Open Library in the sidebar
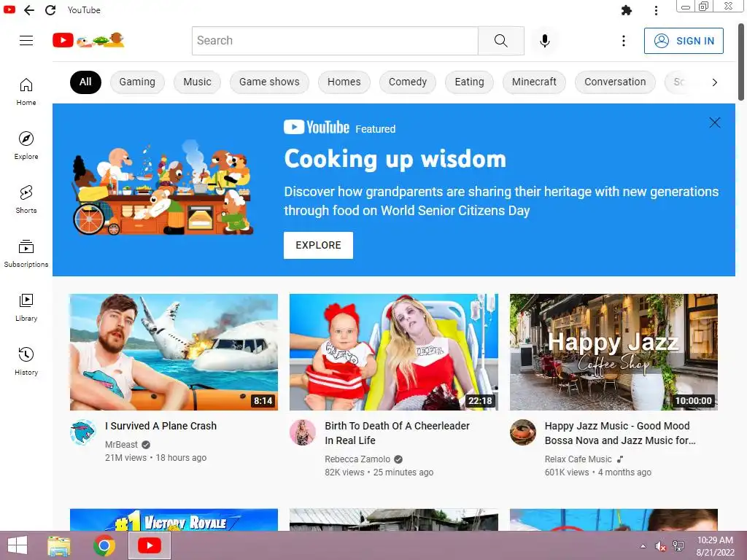The width and height of the screenshot is (747, 560). pyautogui.click(x=26, y=308)
